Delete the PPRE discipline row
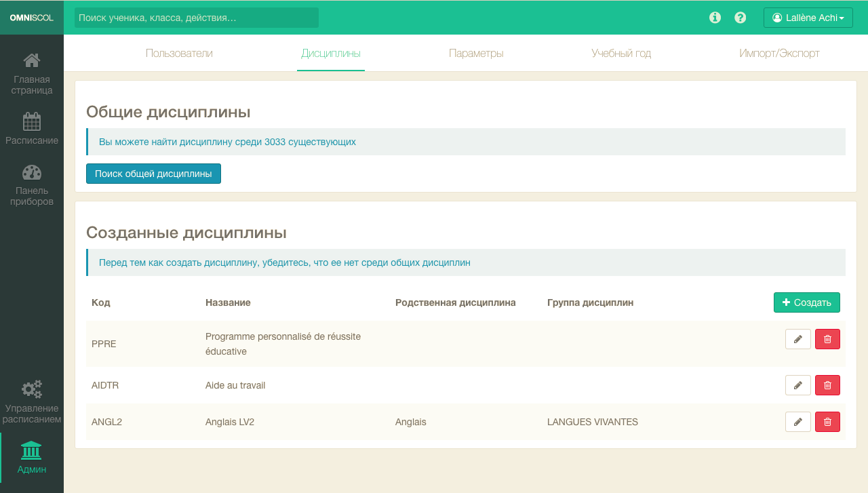Screen dimensions: 868x493 pos(827,339)
